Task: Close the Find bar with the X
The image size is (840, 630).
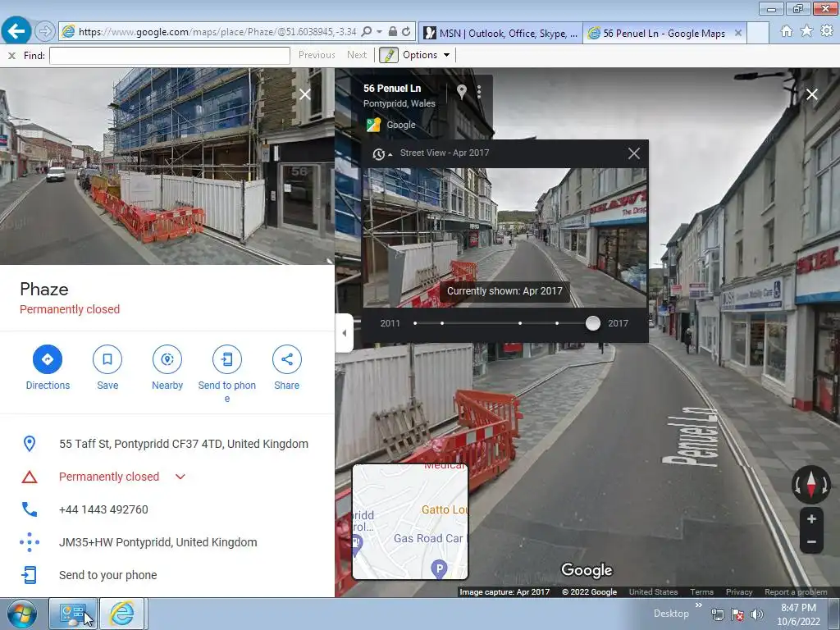Action: (x=11, y=55)
